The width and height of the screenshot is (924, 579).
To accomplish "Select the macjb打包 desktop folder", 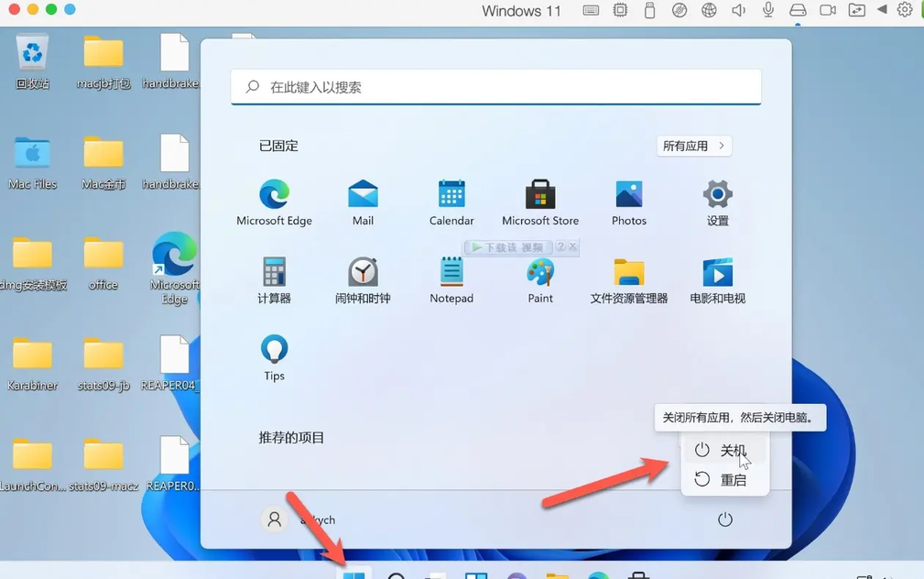I will [103, 61].
